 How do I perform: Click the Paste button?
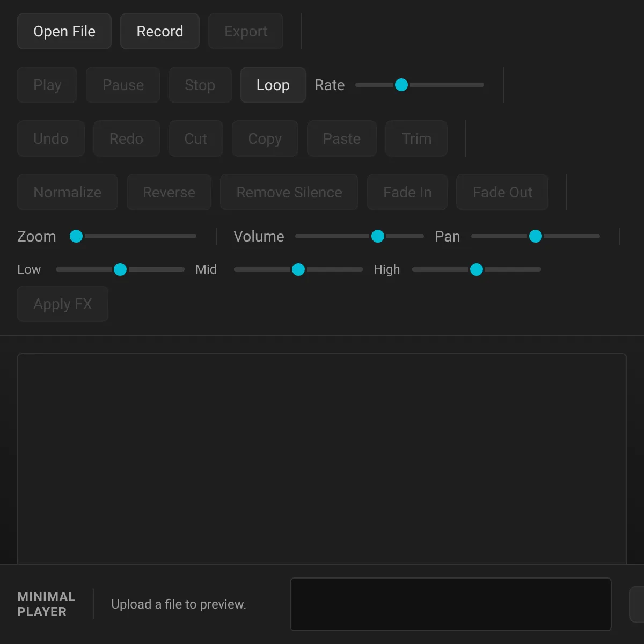(x=342, y=138)
